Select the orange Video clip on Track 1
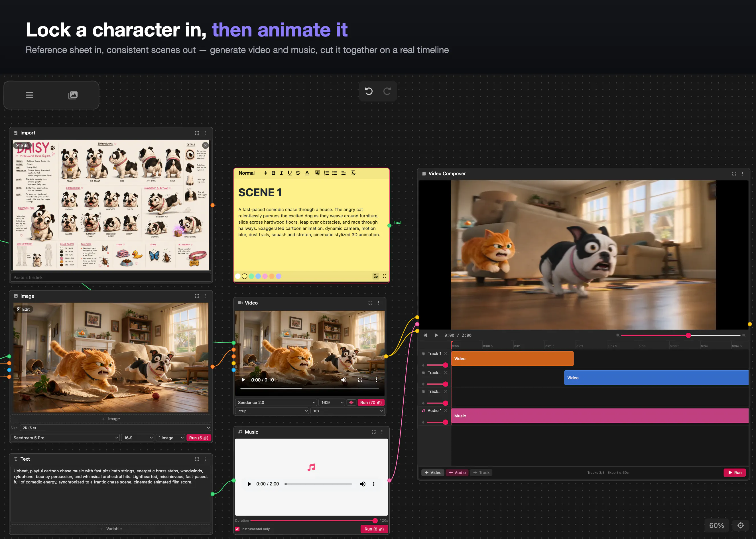756x539 pixels. pos(512,358)
